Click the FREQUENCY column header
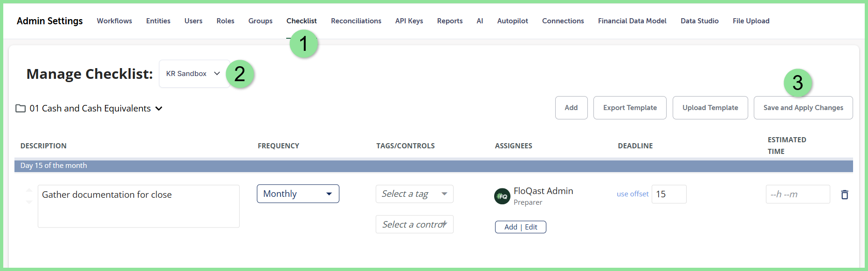The height and width of the screenshot is (271, 868). [278, 146]
